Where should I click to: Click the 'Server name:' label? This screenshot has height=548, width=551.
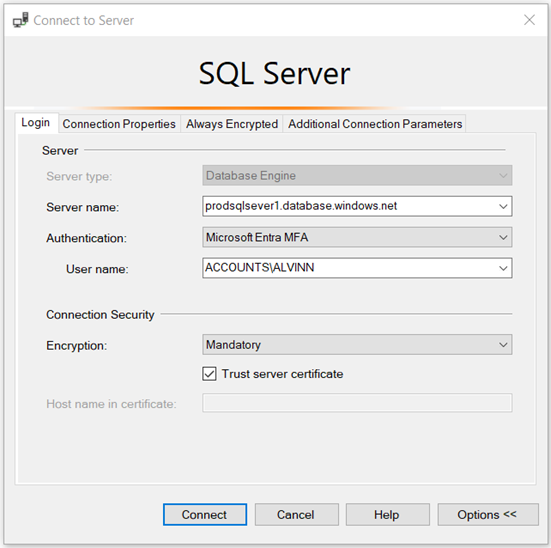coord(83,207)
